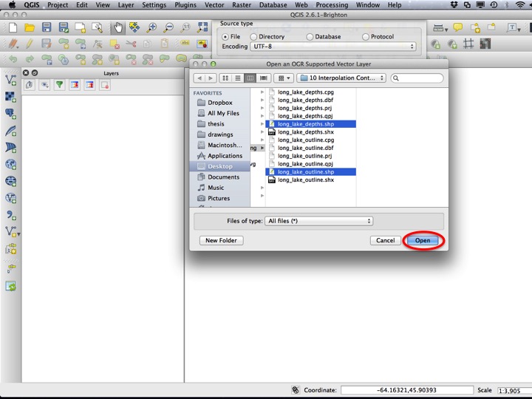532x399 pixels.
Task: Open the Encoding UTF-8 dropdown
Action: click(333, 47)
